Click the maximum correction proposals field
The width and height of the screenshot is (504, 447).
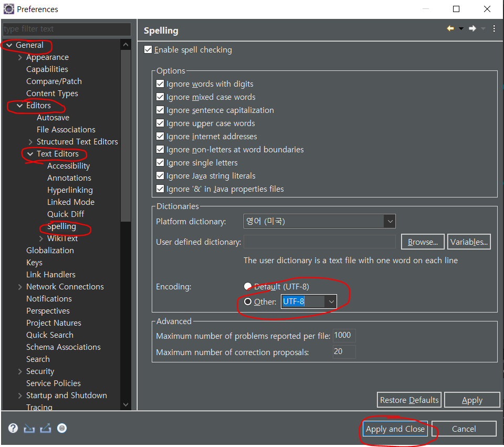tap(344, 351)
